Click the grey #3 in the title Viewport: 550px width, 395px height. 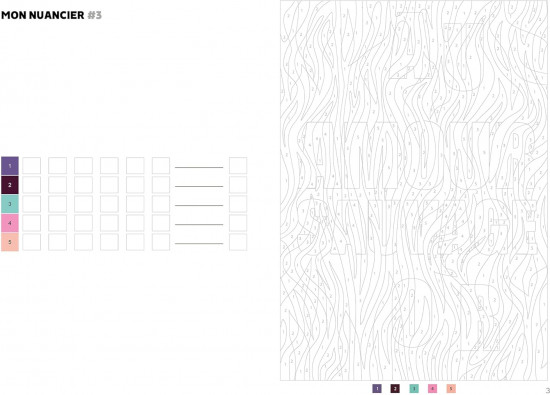click(x=94, y=15)
